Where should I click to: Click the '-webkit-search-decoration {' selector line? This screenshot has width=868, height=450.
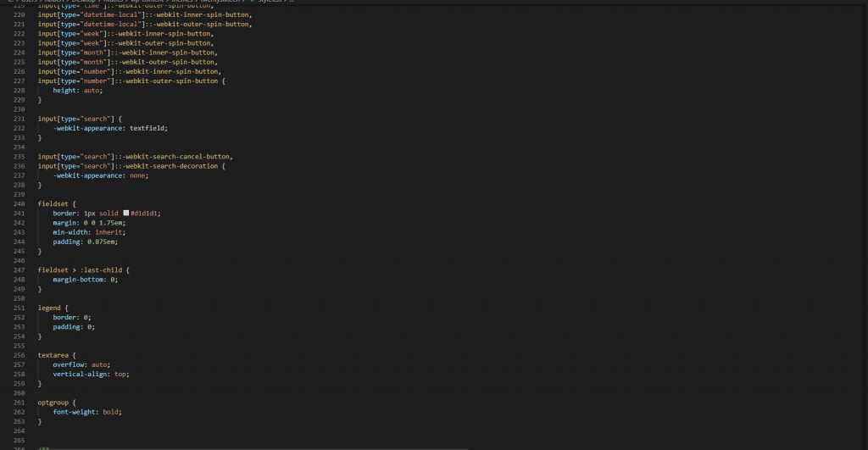pyautogui.click(x=131, y=166)
